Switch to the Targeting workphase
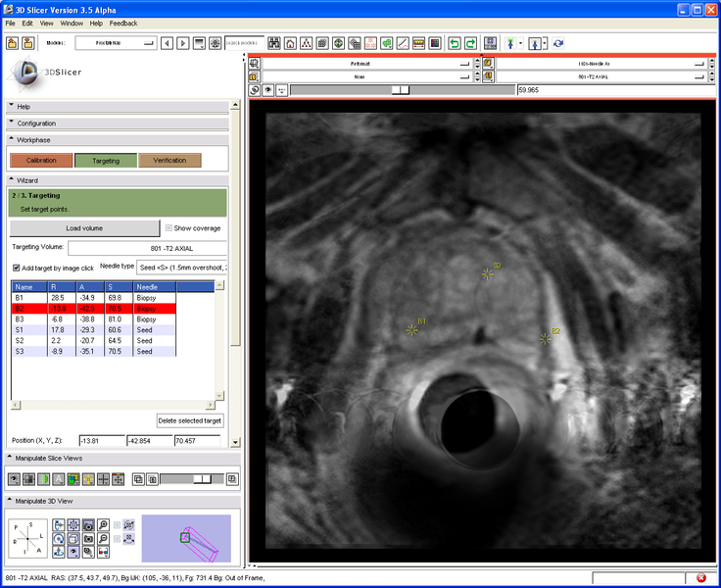 (x=106, y=161)
